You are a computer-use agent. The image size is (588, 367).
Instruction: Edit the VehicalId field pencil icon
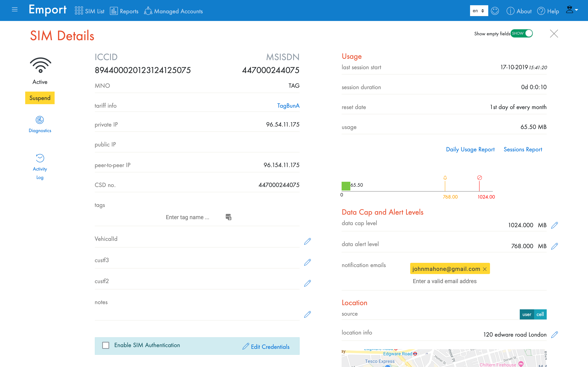(x=307, y=241)
